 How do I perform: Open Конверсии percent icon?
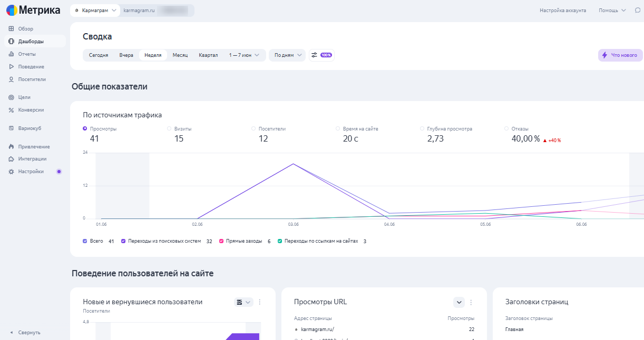tap(12, 110)
